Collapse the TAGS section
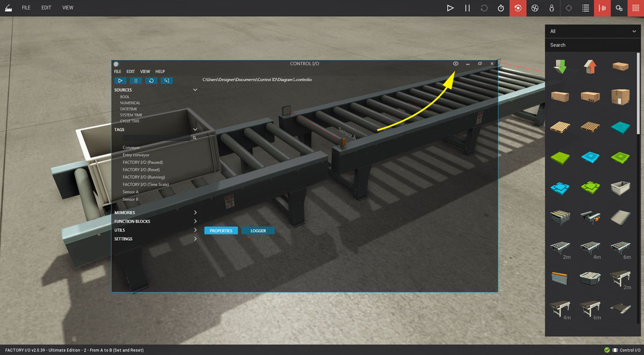The height and width of the screenshot is (355, 644). (x=195, y=129)
